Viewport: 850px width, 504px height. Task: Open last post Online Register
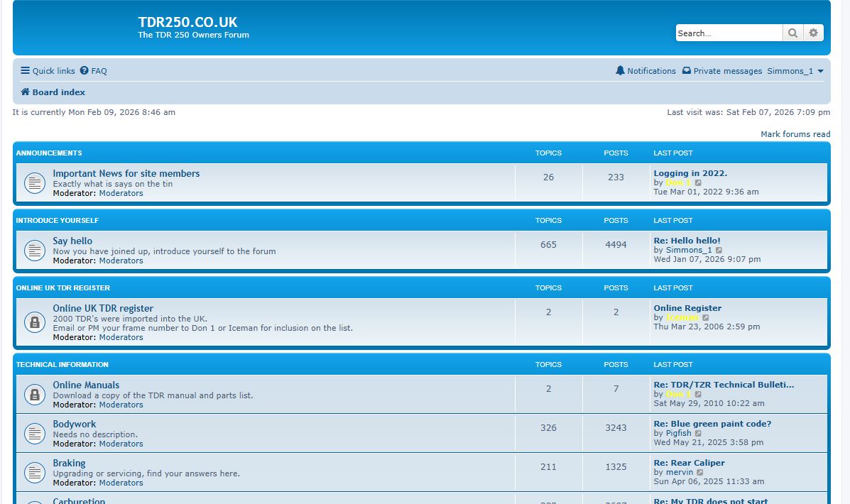(x=687, y=308)
